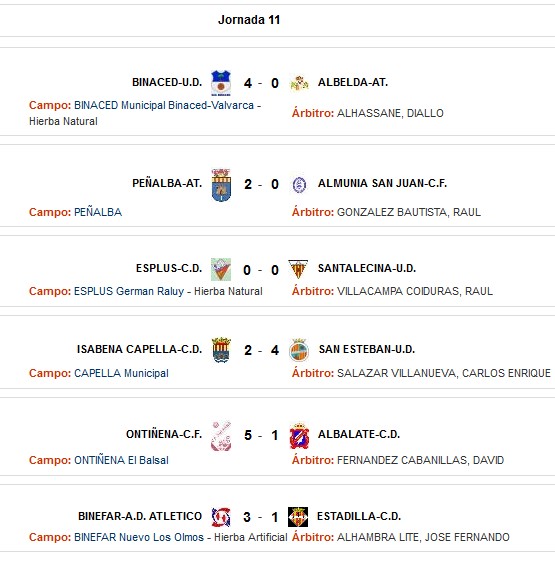Viewport: 555px width, 562px height.
Task: Open the ESPLUS German Raluy field link
Action: point(129,291)
